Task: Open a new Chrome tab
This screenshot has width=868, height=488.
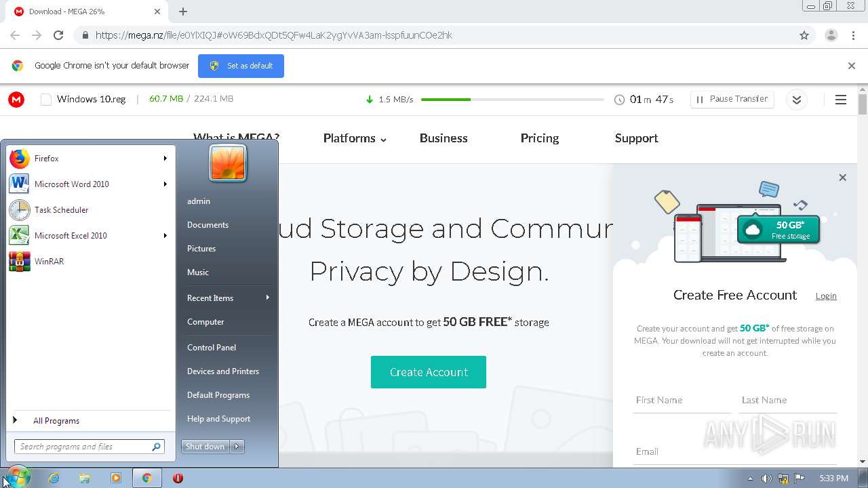Action: (183, 12)
